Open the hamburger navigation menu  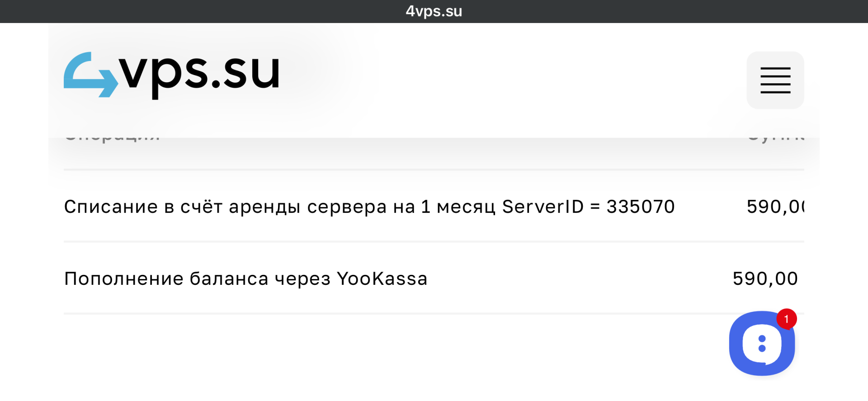(x=775, y=80)
